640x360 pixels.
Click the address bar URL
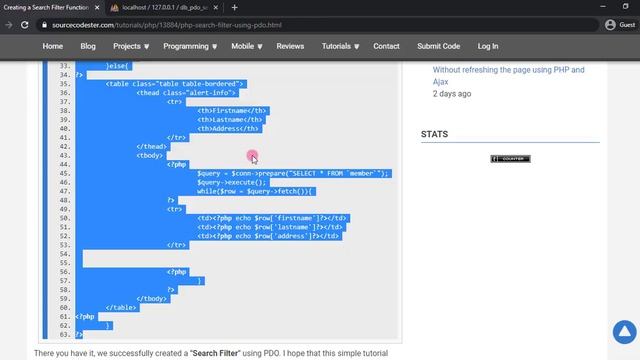[x=167, y=25]
